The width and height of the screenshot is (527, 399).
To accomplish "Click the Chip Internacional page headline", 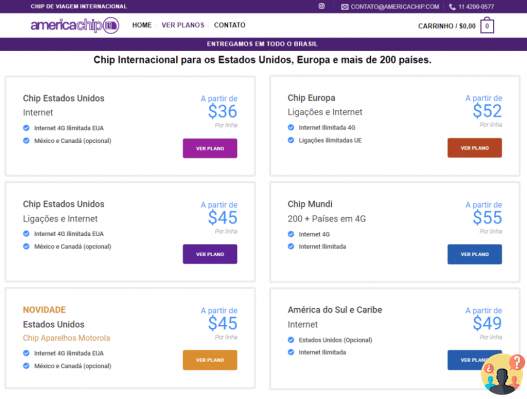I will (x=262, y=60).
